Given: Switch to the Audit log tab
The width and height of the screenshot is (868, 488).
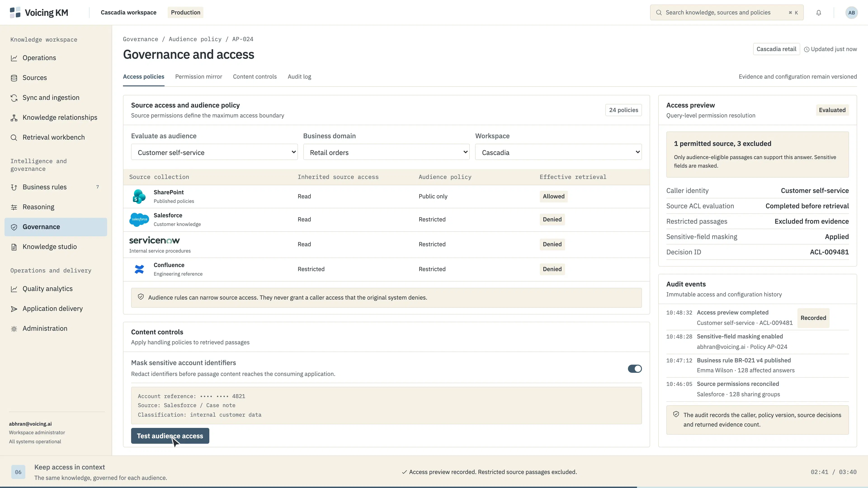Looking at the screenshot, I should pyautogui.click(x=299, y=77).
